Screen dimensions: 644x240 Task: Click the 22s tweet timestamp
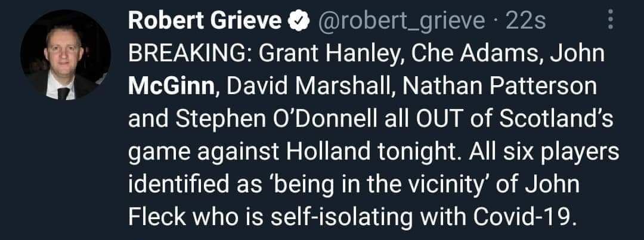[525, 22]
